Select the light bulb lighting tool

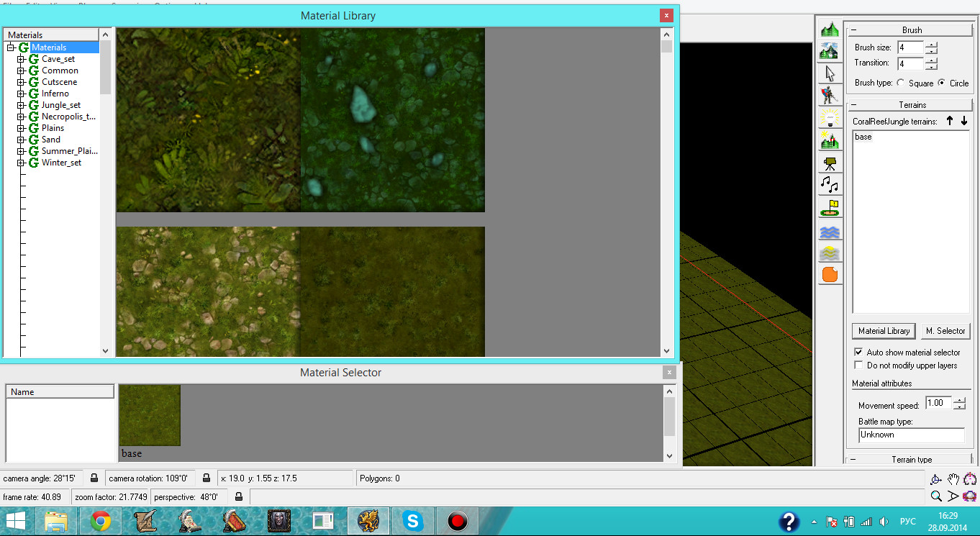[830, 118]
